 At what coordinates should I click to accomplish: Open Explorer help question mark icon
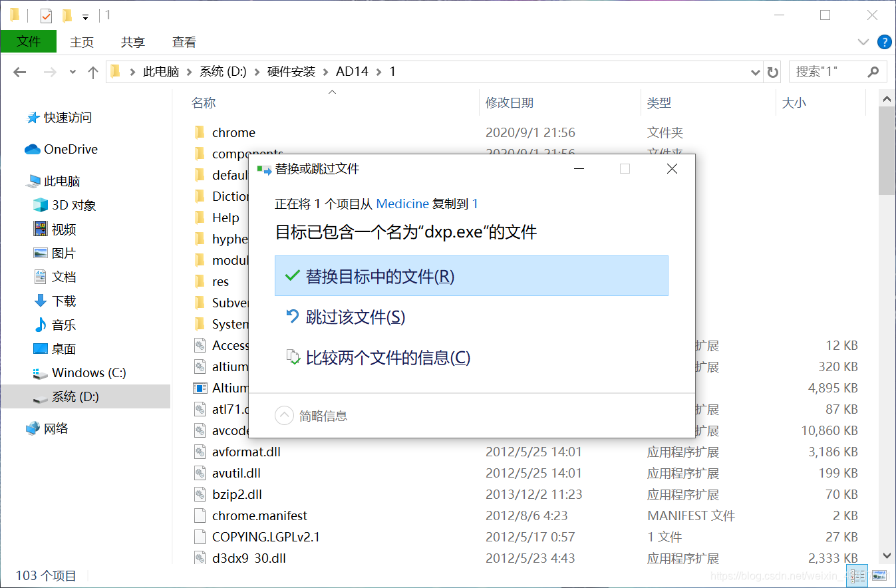[x=884, y=42]
